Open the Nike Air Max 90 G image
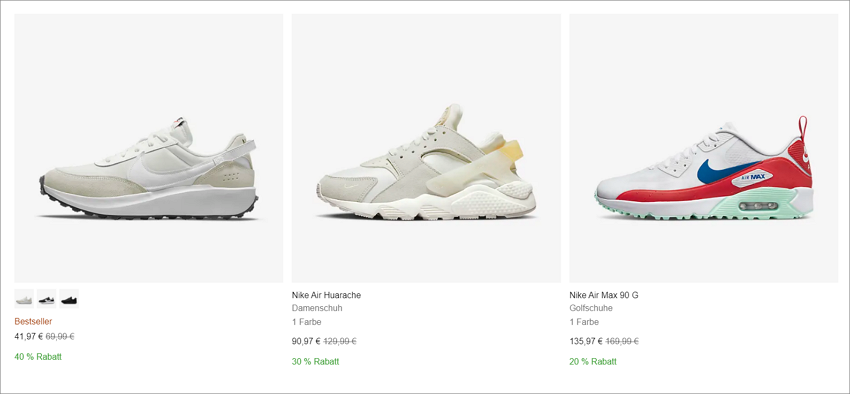 pos(704,148)
